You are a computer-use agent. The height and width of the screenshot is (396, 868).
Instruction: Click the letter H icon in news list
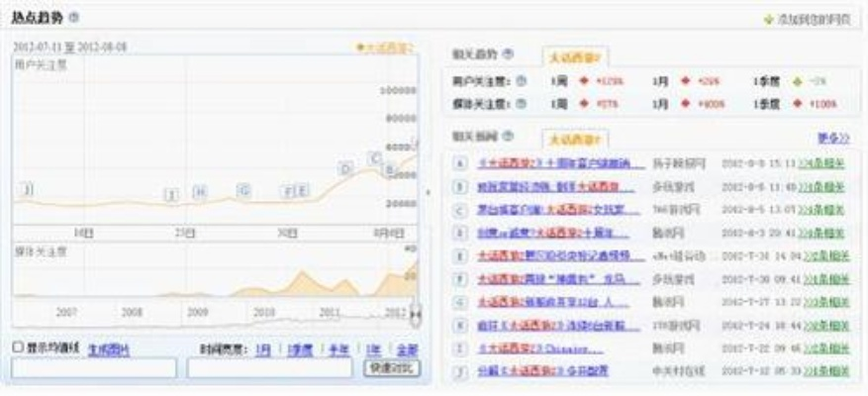[x=459, y=325]
